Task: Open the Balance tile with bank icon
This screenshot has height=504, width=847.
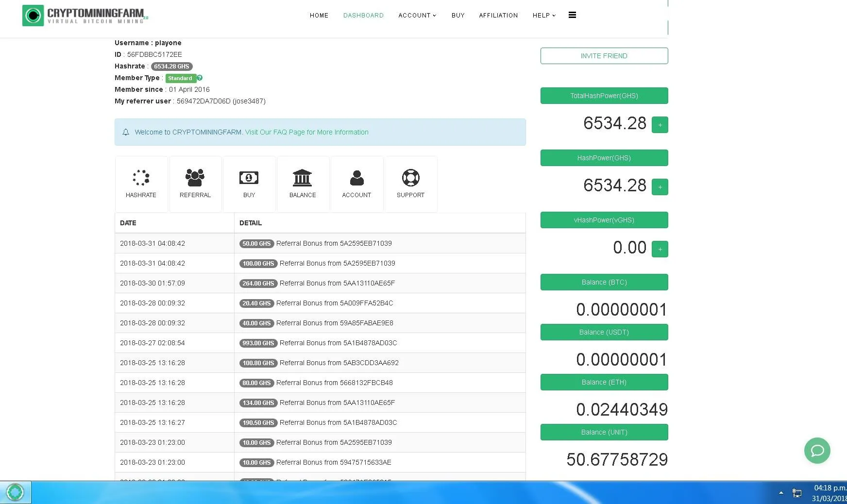Action: coord(303,184)
